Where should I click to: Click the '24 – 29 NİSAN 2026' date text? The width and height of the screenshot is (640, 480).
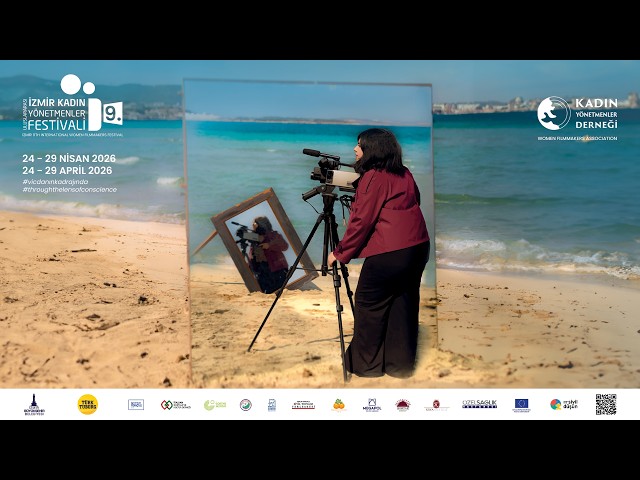click(69, 158)
